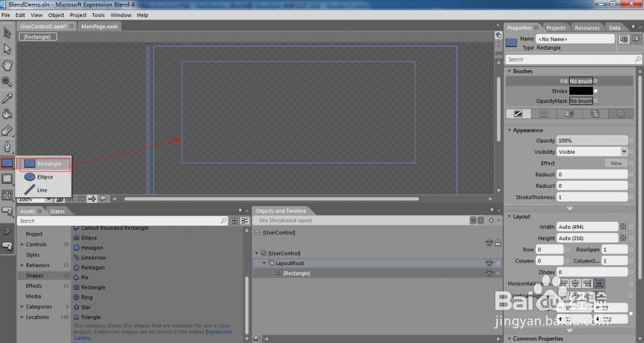Switch to the Resources panel tab
644x343 pixels.
pos(587,28)
